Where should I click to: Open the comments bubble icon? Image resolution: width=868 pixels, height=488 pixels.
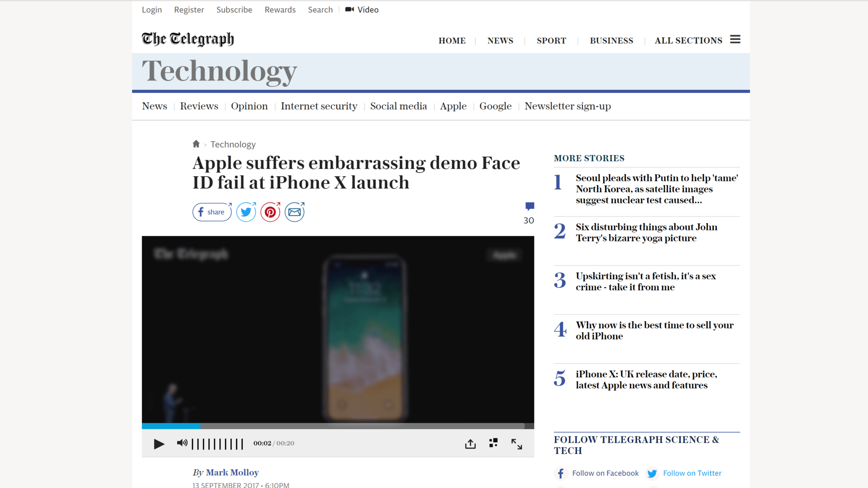tap(530, 207)
